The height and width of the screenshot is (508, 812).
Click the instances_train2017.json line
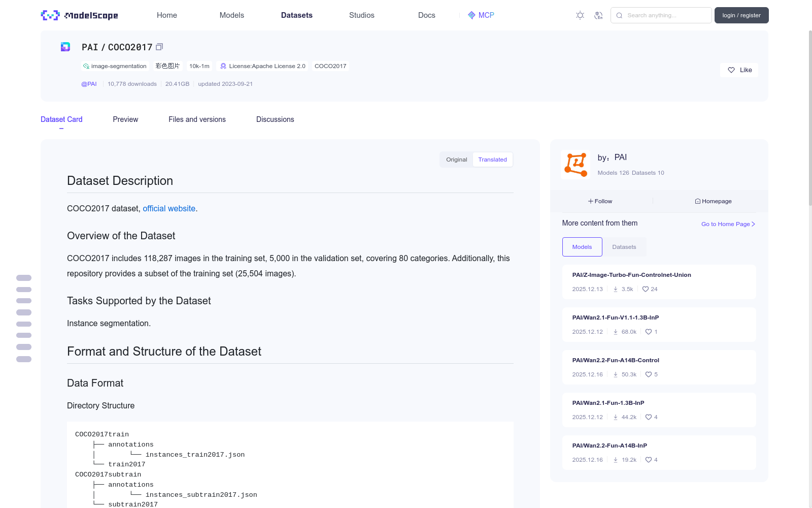[x=195, y=455]
